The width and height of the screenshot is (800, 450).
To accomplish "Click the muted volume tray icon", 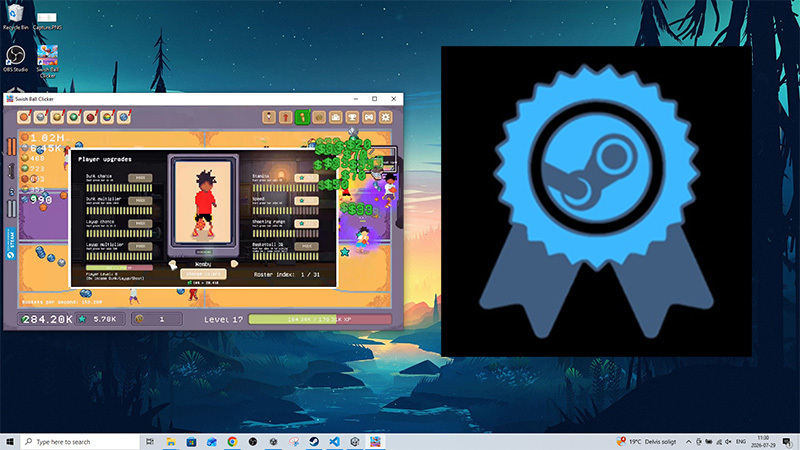I will click(x=728, y=442).
